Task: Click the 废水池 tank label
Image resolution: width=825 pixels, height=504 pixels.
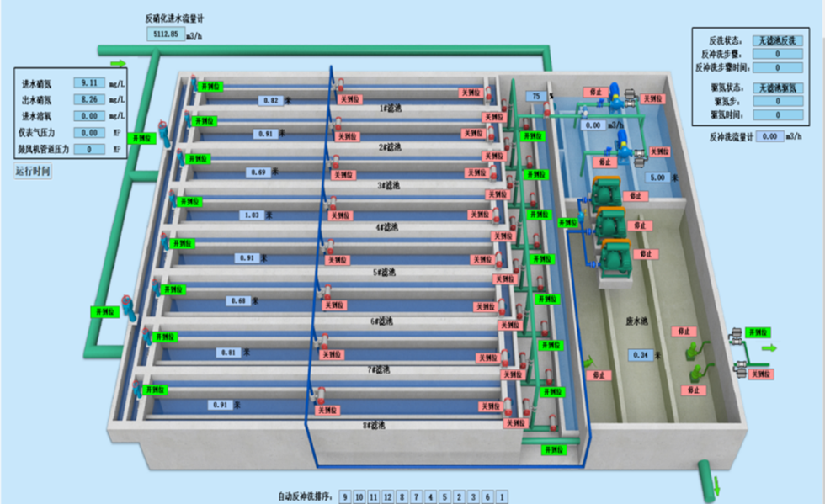Action: (x=636, y=321)
